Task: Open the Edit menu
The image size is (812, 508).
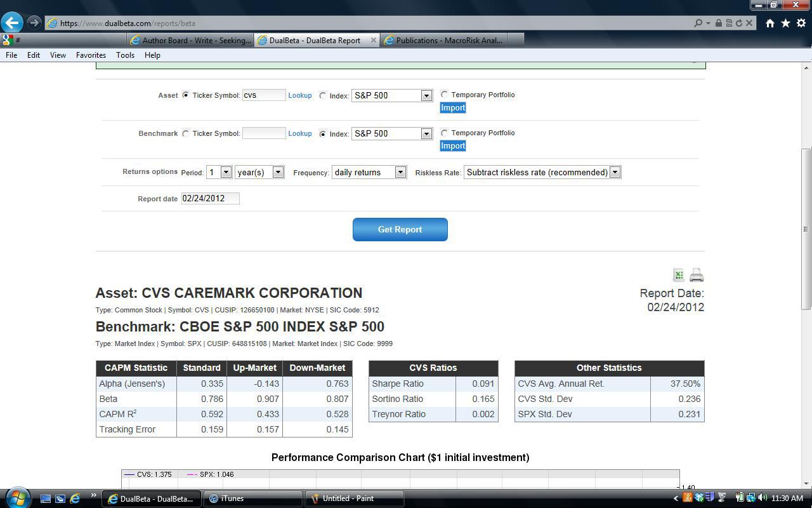Action: coord(34,55)
